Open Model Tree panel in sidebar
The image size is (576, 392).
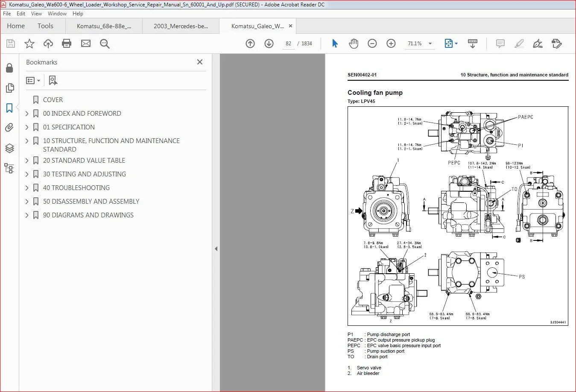tap(9, 168)
